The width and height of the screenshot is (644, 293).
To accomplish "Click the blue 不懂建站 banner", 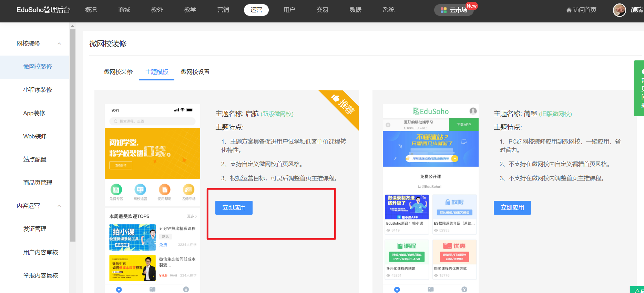I will point(431,149).
